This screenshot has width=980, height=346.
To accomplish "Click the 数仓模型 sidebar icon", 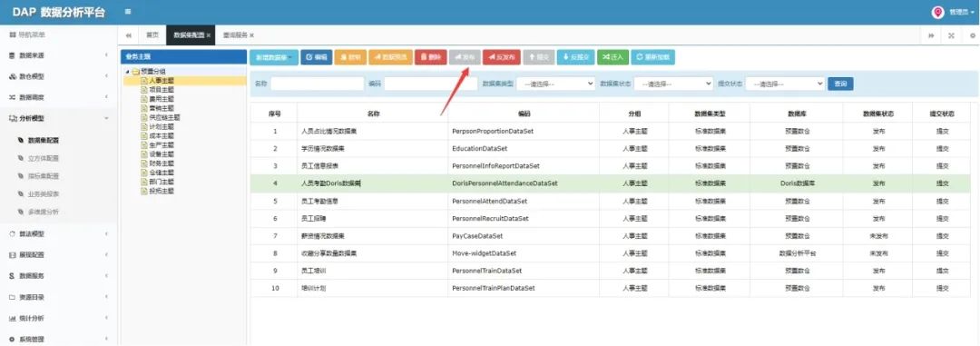I will [12, 76].
